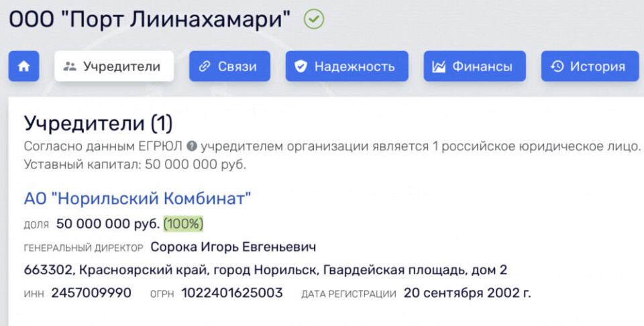Click the Учредители (1) section heading
The image size is (644, 326).
(x=98, y=123)
